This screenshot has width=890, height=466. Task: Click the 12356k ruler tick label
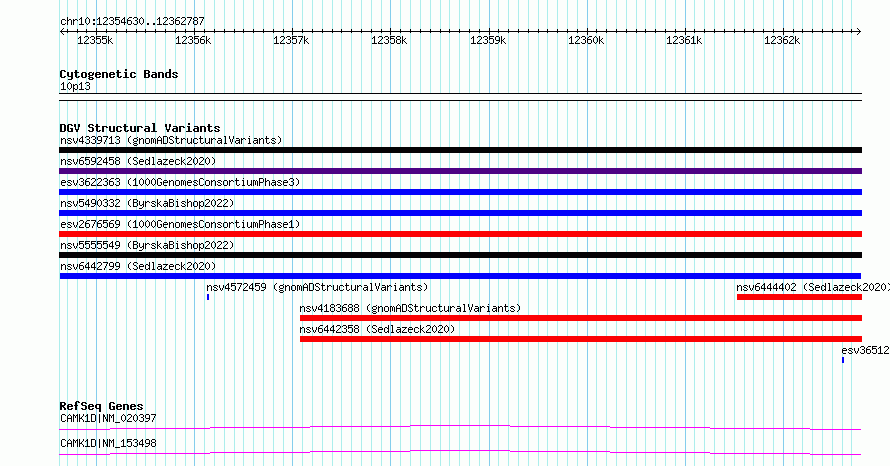tap(193, 40)
